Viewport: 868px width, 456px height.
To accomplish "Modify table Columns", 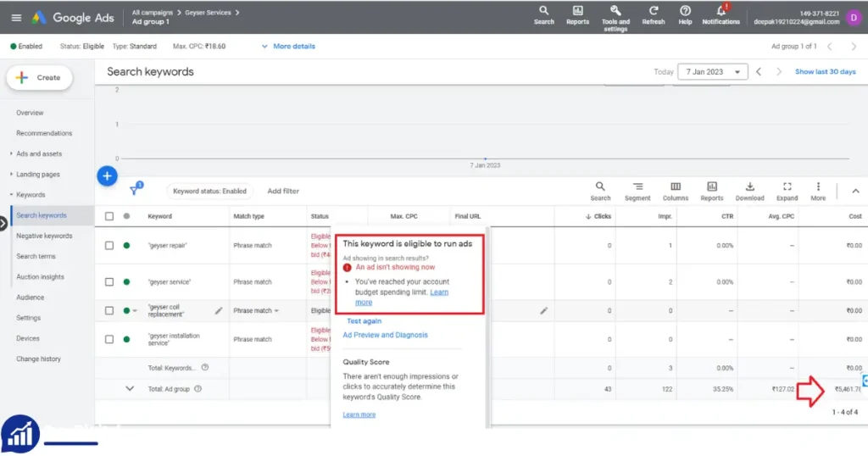I will click(676, 192).
